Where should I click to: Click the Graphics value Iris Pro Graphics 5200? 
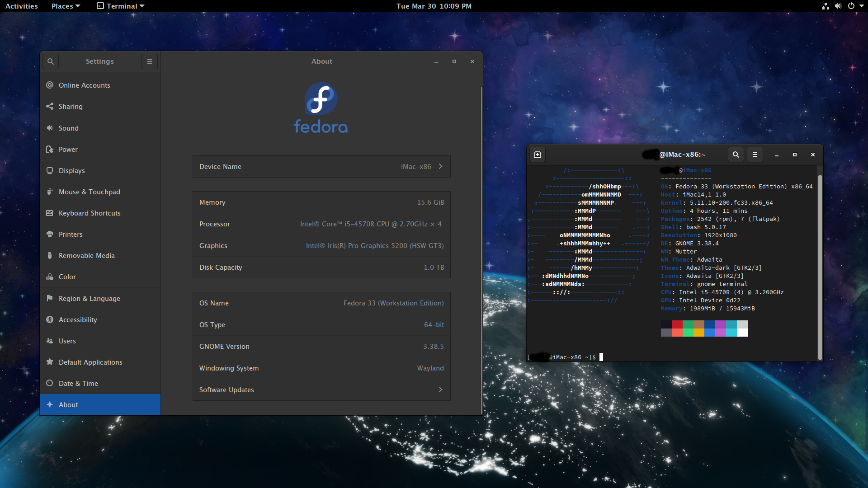coord(375,246)
